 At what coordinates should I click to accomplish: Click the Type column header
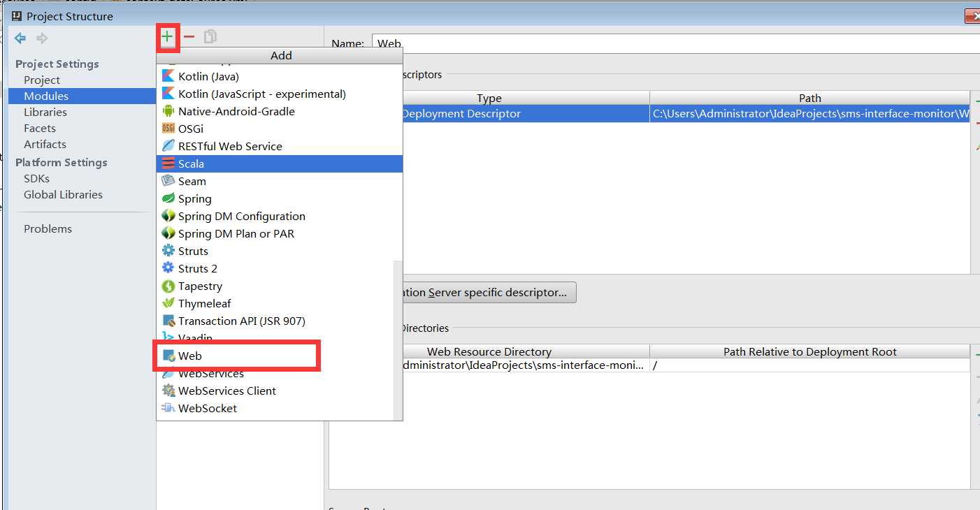[x=489, y=98]
